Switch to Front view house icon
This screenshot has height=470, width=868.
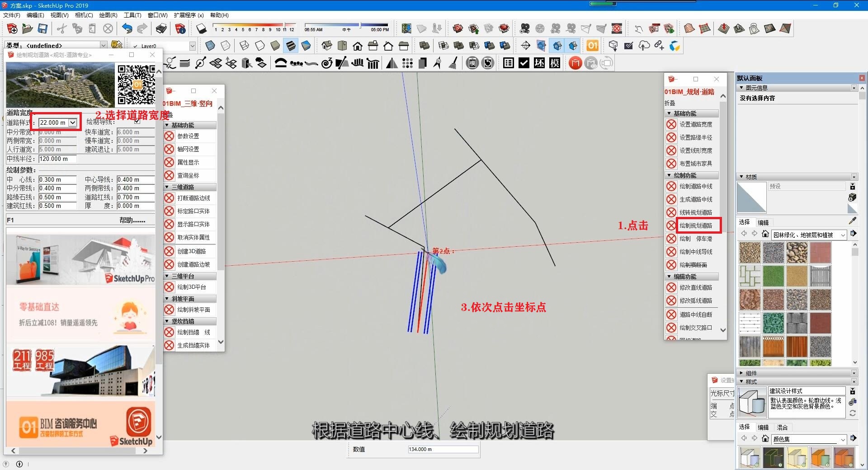(x=358, y=46)
